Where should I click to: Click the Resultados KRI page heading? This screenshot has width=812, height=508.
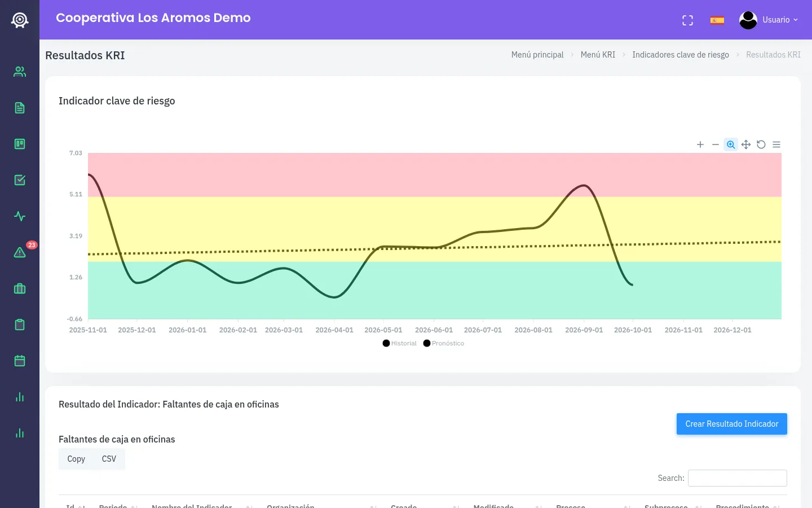[85, 55]
